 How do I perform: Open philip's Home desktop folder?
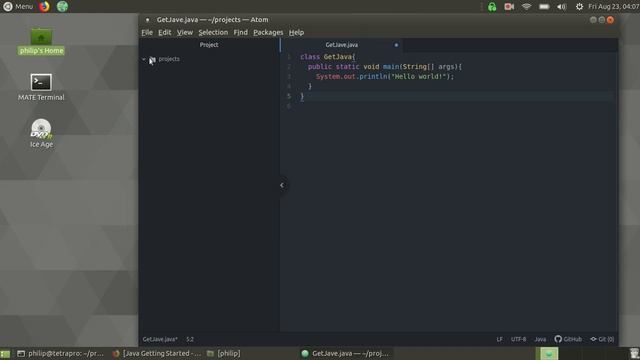point(41,41)
